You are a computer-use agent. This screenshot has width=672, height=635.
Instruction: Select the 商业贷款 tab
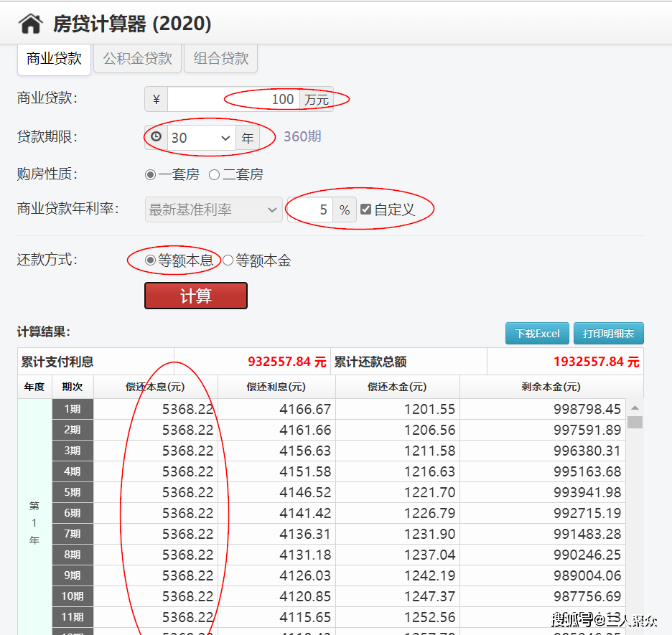click(x=54, y=59)
